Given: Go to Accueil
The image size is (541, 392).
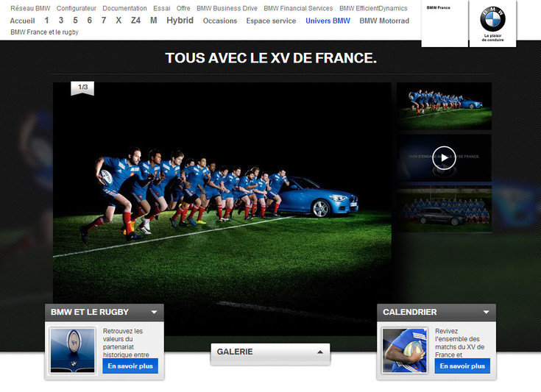Looking at the screenshot, I should pos(22,21).
